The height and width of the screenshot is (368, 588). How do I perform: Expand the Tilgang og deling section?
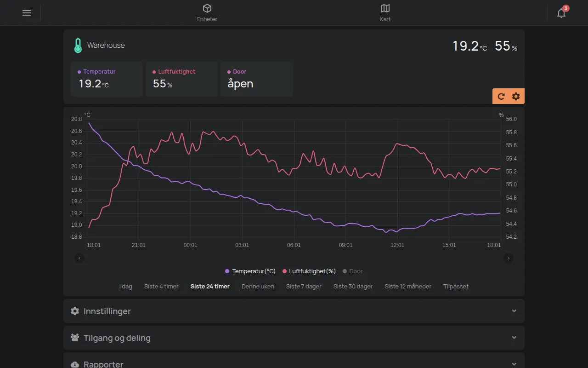[x=294, y=338]
